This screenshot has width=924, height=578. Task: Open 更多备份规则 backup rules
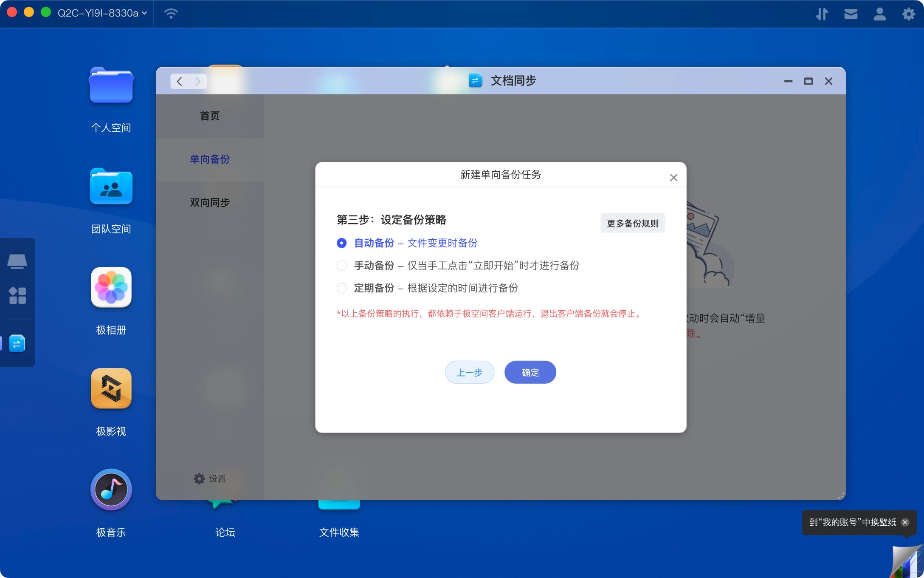[x=632, y=222]
